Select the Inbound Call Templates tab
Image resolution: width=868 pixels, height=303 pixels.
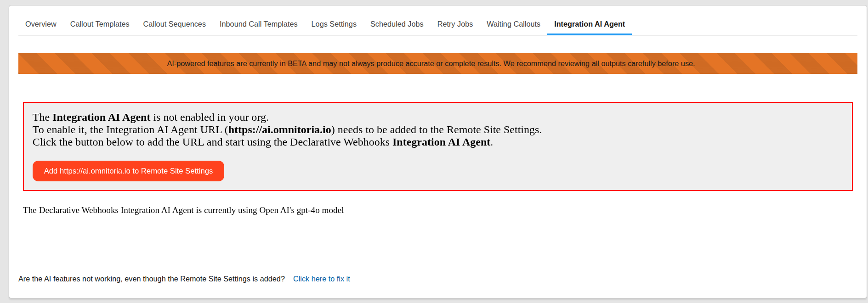coord(258,24)
